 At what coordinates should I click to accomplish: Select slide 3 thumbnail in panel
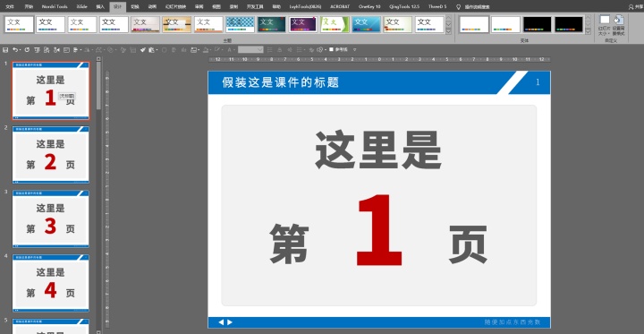(x=50, y=218)
